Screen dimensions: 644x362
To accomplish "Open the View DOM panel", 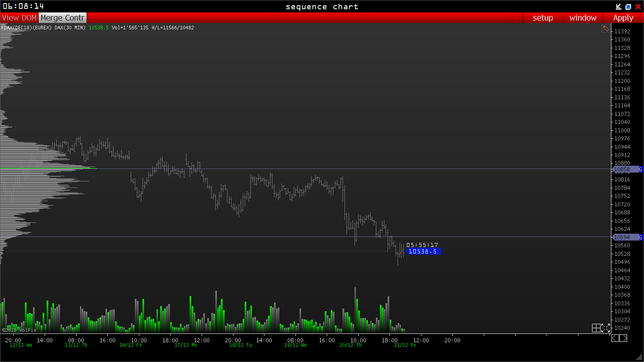I will (19, 18).
